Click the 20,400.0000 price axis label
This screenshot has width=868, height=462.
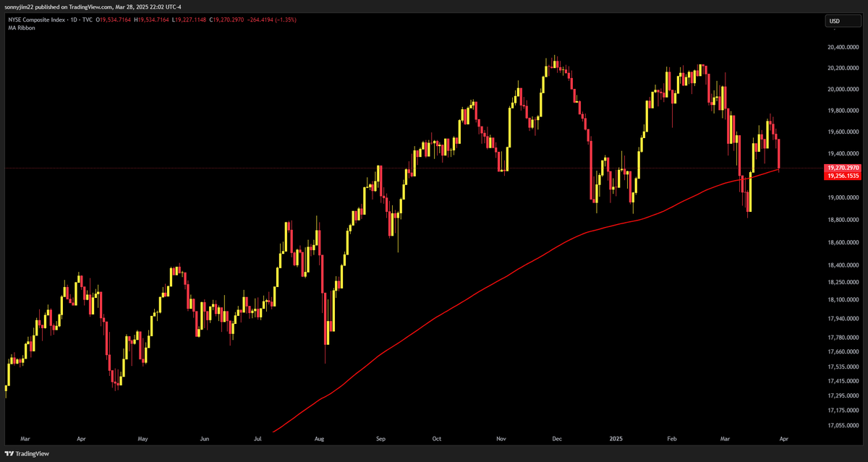[x=843, y=47]
